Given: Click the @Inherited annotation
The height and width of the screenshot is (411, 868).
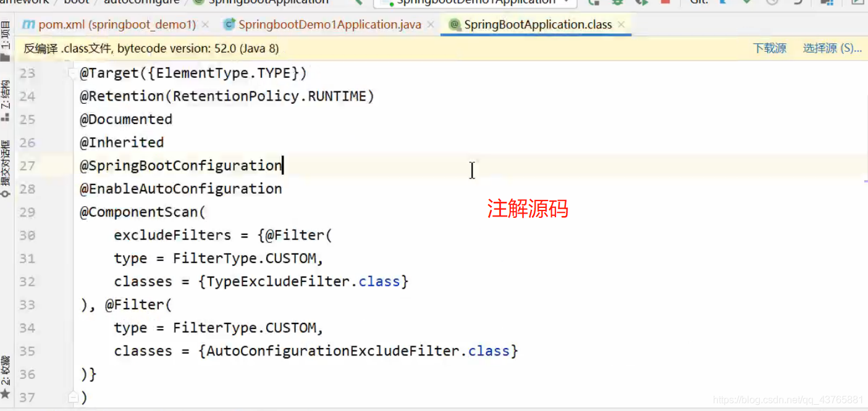Looking at the screenshot, I should tap(122, 143).
